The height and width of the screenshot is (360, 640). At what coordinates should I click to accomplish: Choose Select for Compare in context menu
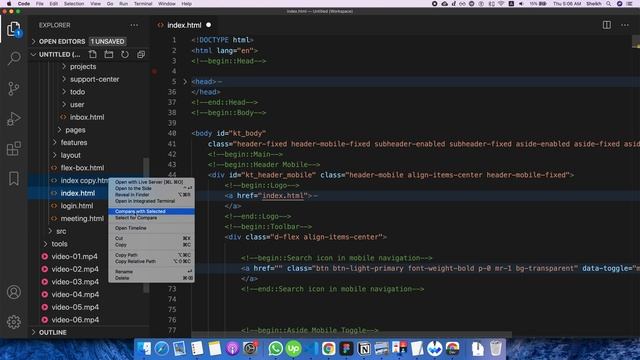coord(151,218)
